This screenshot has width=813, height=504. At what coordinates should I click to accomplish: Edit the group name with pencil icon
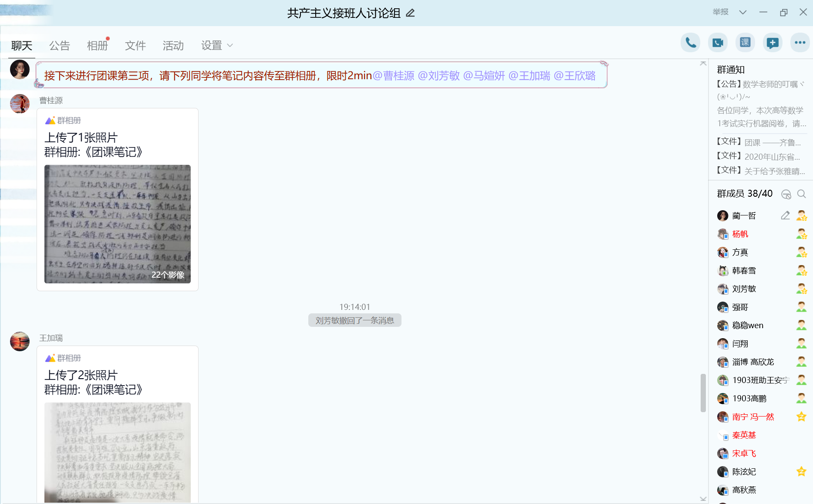pyautogui.click(x=410, y=13)
